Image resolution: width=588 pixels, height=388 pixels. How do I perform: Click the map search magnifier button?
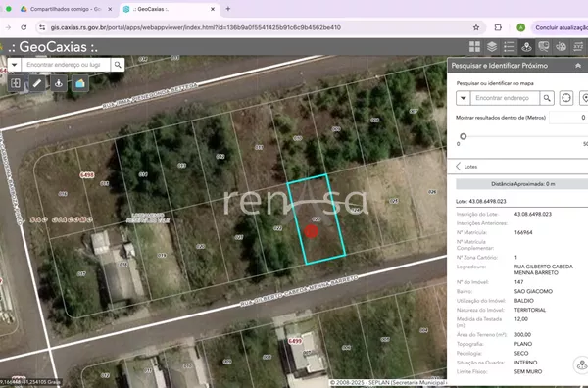click(x=118, y=65)
